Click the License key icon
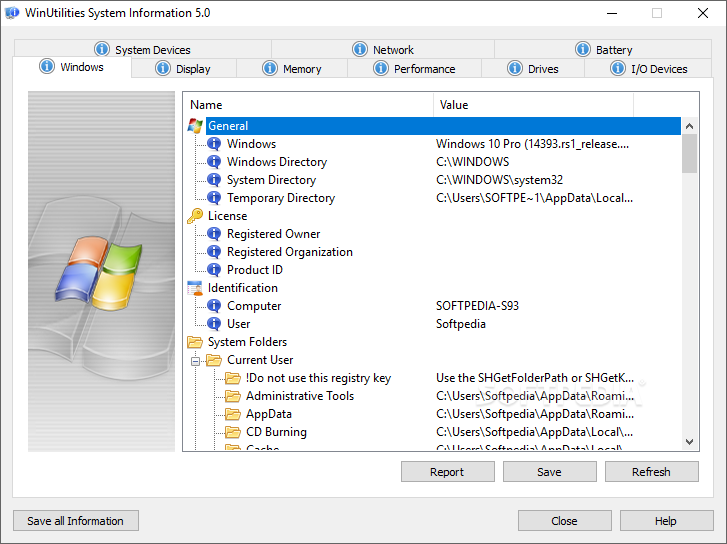The image size is (727, 544). coord(195,216)
